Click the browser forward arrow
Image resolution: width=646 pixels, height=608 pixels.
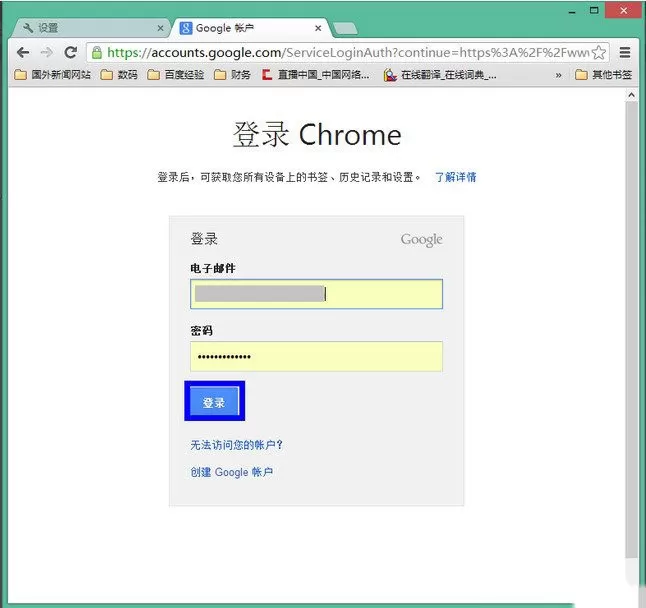(x=47, y=53)
